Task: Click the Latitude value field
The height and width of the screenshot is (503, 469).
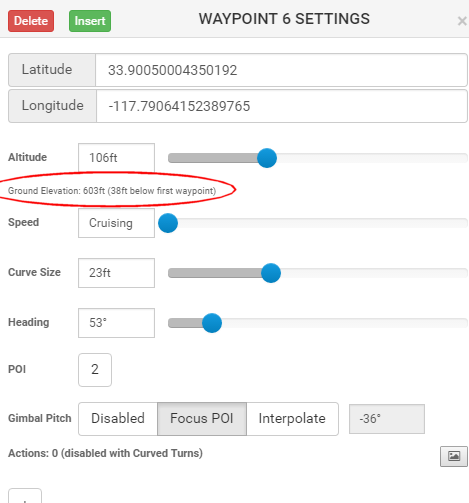Action: point(281,70)
